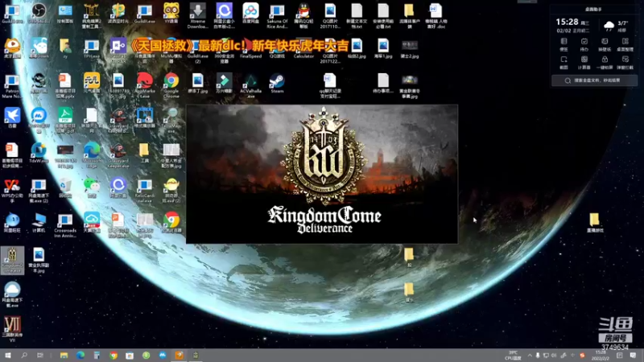This screenshot has height=362, width=644.
Task: Show hidden system tray icons
Action: click(530, 356)
